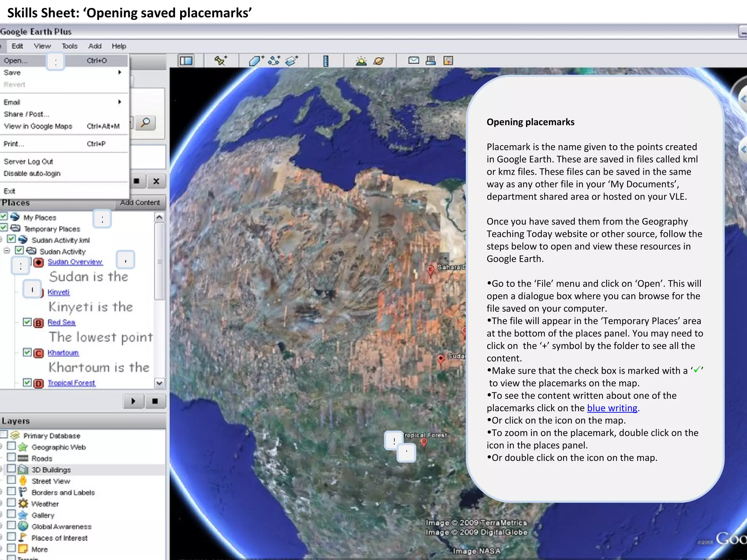Click the Add Placemark pushpin icon

point(220,61)
